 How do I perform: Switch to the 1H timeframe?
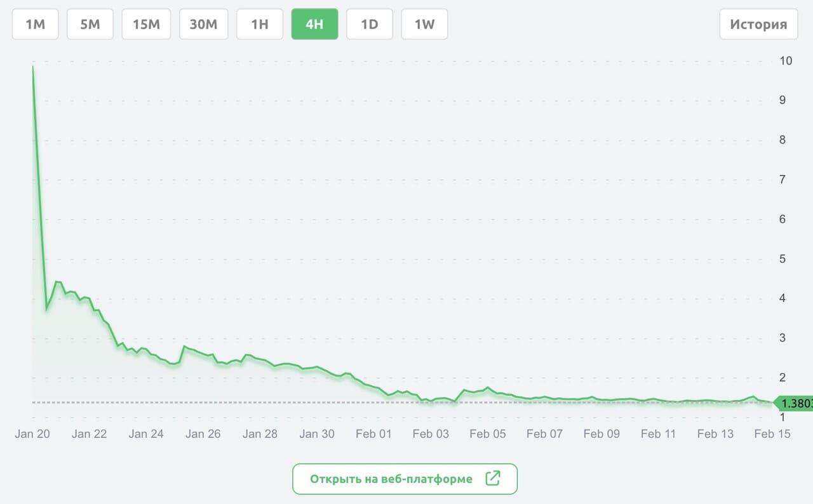[260, 24]
